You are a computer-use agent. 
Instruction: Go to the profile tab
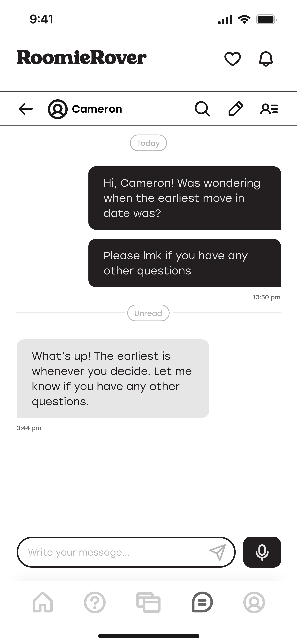(254, 602)
